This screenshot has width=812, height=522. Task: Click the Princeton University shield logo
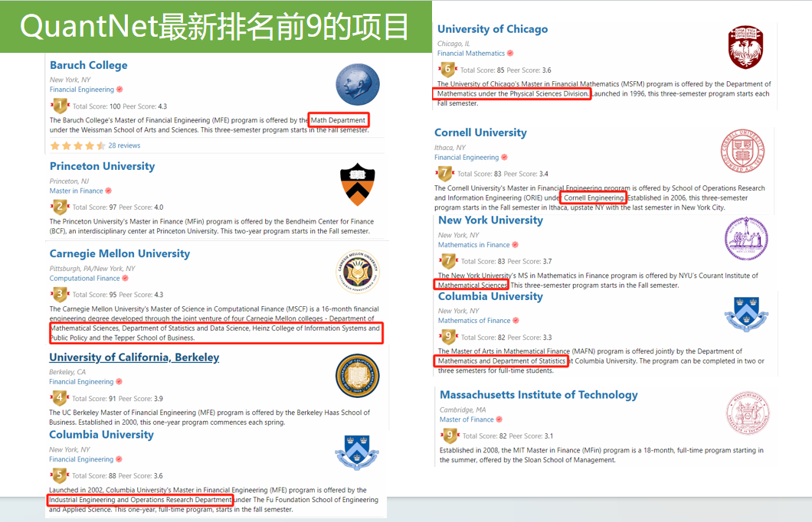point(357,184)
